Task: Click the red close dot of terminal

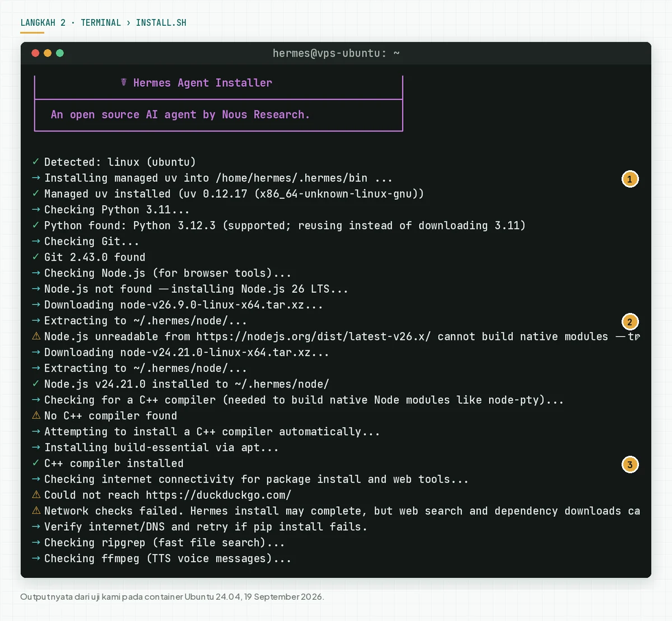Action: point(35,53)
